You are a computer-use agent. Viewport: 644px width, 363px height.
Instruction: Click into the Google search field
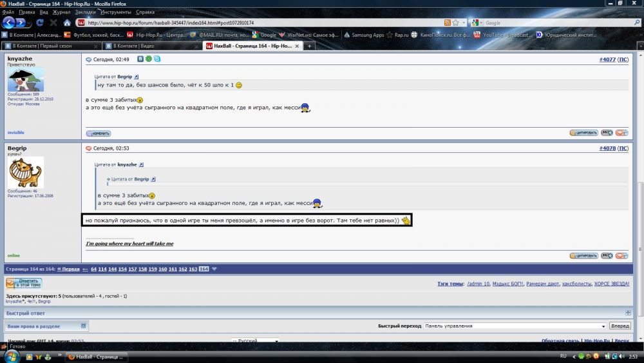click(558, 23)
